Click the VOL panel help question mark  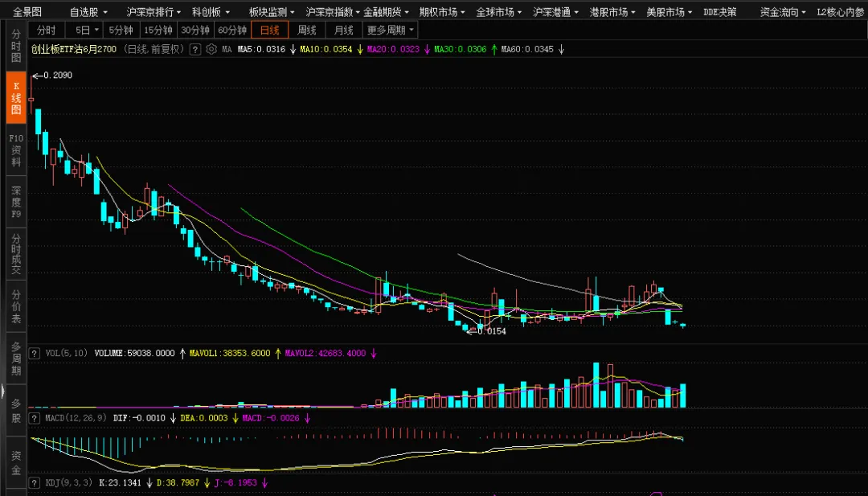point(35,353)
